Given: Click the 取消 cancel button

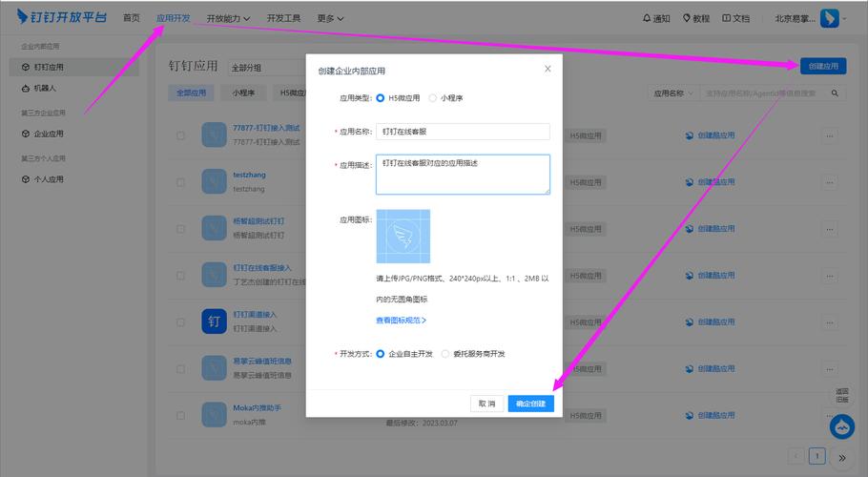Looking at the screenshot, I should (486, 404).
